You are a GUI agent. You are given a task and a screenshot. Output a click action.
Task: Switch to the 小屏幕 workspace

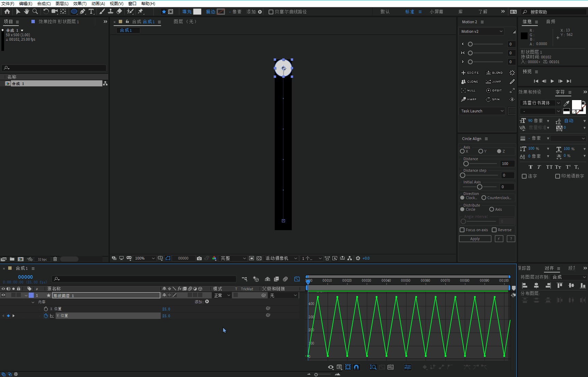[x=436, y=12]
